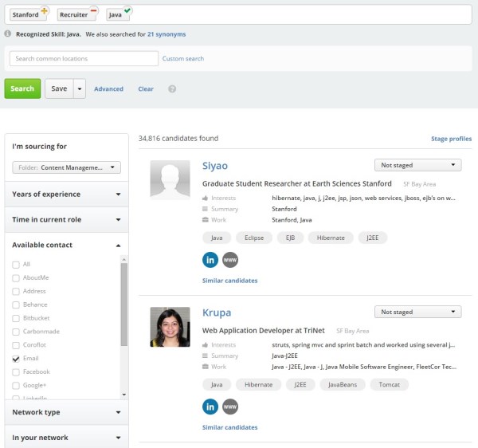
Task: Click Similar candidates under Siyao
Action: coord(230,281)
